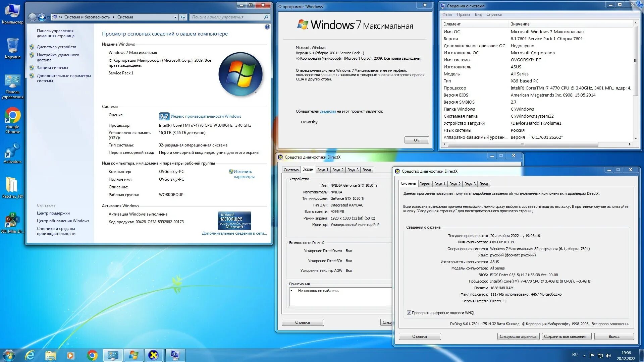The height and width of the screenshot is (362, 644).
Task: Open the Windows Start button
Action: (x=9, y=355)
